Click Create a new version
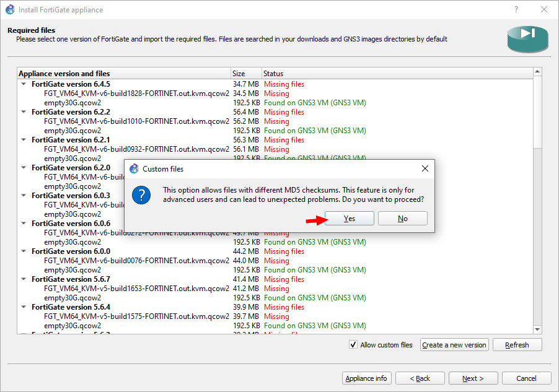The image size is (559, 392). pos(454,345)
